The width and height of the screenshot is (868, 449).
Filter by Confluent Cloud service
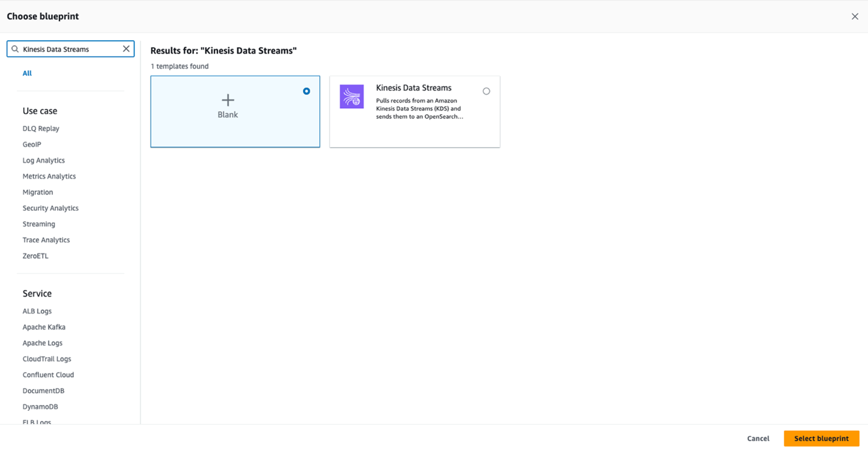(x=48, y=375)
